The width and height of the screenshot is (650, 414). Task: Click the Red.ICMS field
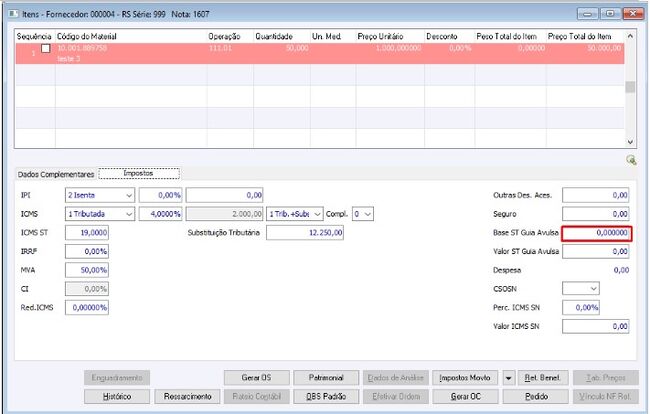pos(87,307)
